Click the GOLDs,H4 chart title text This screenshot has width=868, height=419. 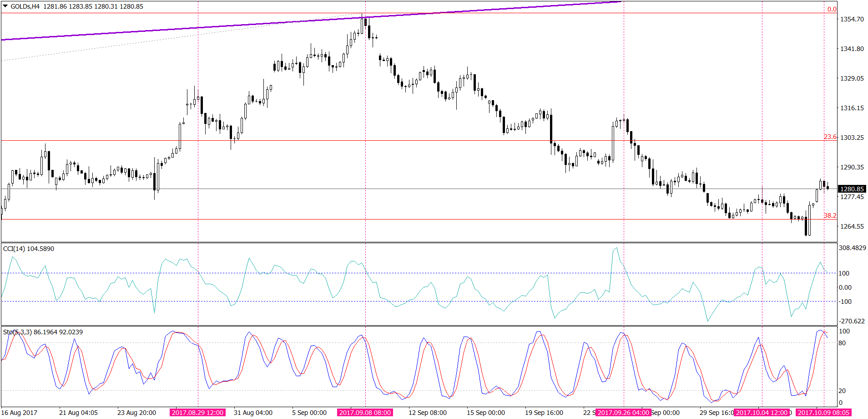pyautogui.click(x=25, y=6)
